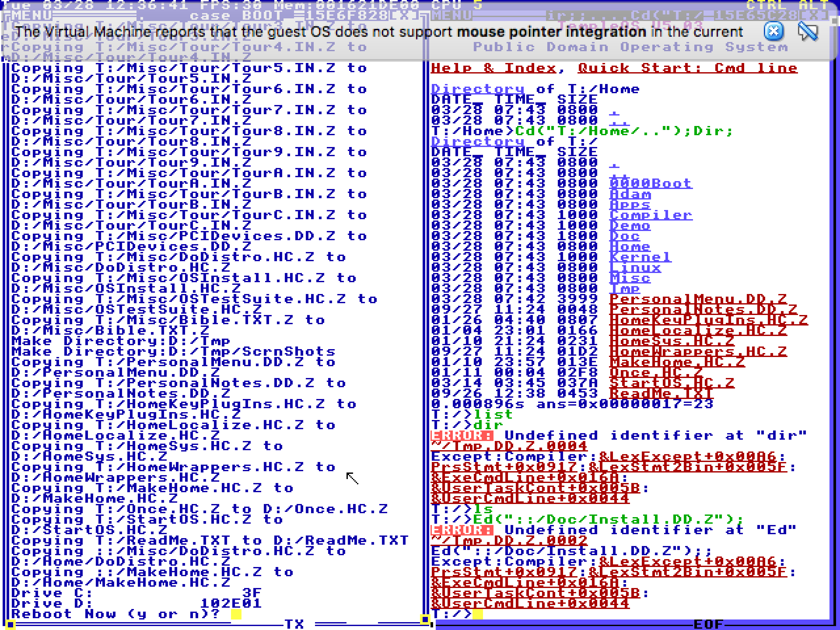Open the 0000Boot directory
Viewport: 840px width, 630px height.
(x=650, y=183)
